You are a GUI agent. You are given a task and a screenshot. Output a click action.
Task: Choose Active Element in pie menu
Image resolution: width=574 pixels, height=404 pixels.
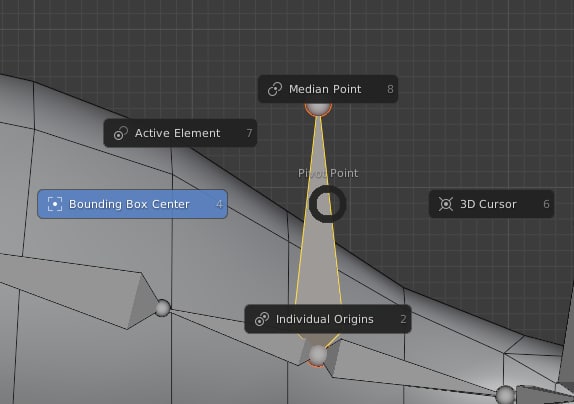(x=180, y=133)
